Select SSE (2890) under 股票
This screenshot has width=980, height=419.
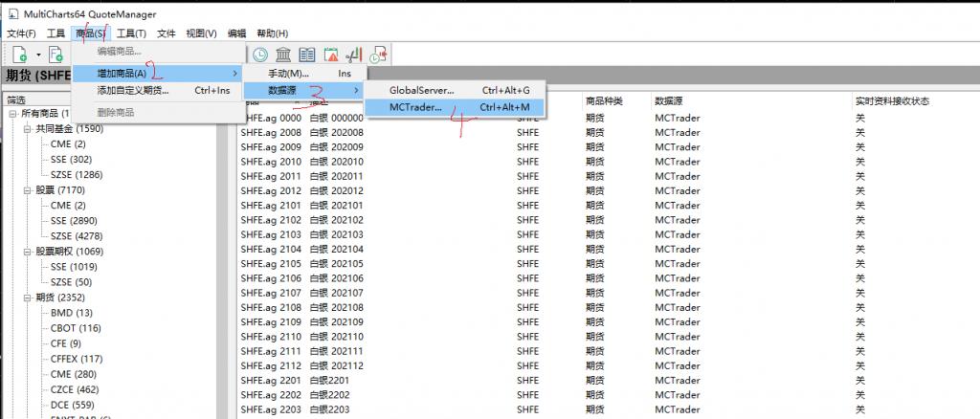(x=74, y=221)
